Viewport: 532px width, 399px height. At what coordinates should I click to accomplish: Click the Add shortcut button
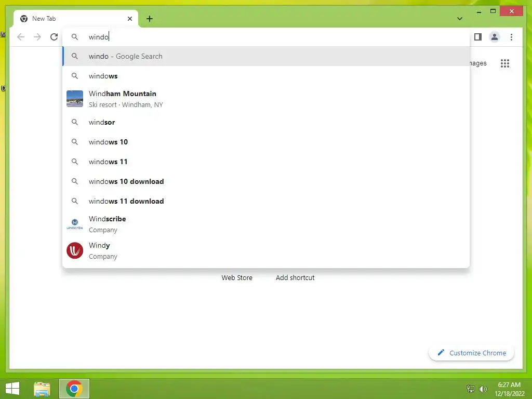point(295,277)
